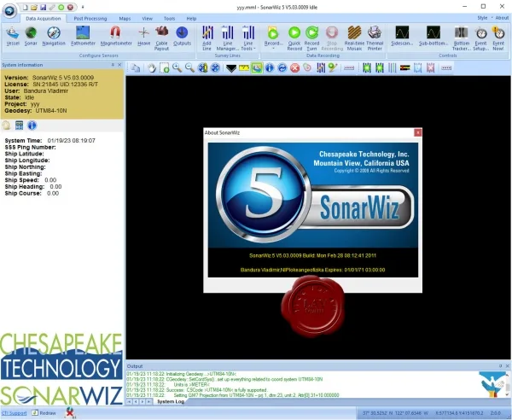
Task: Click the Stop Recording button
Action: (x=332, y=38)
